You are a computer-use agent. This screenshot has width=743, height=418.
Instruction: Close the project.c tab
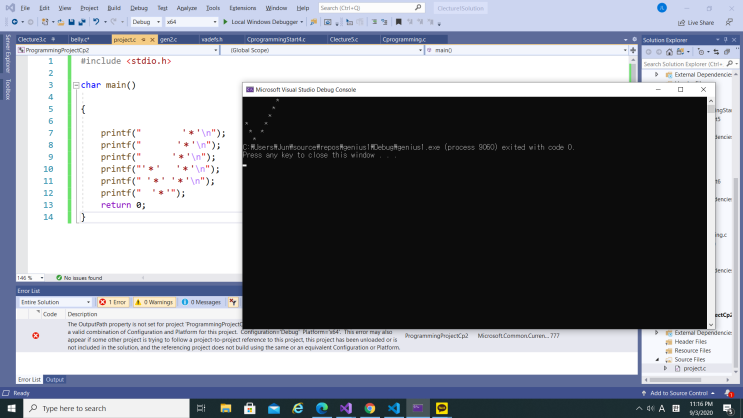pos(152,40)
